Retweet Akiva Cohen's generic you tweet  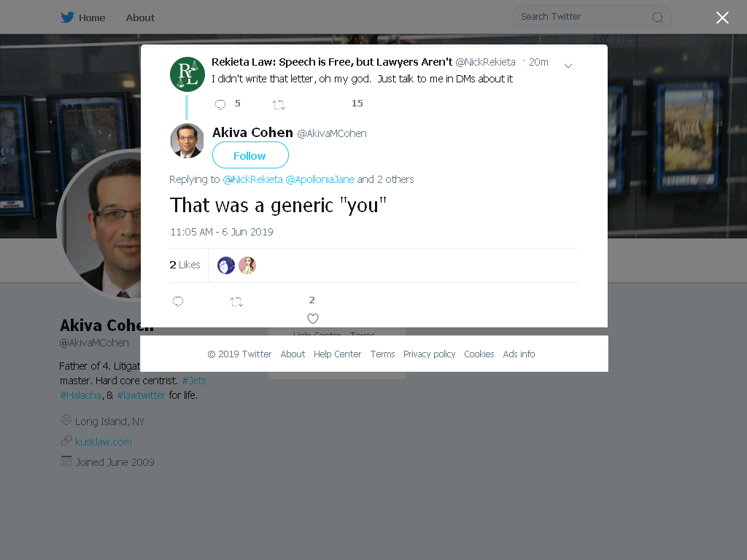coord(237,301)
